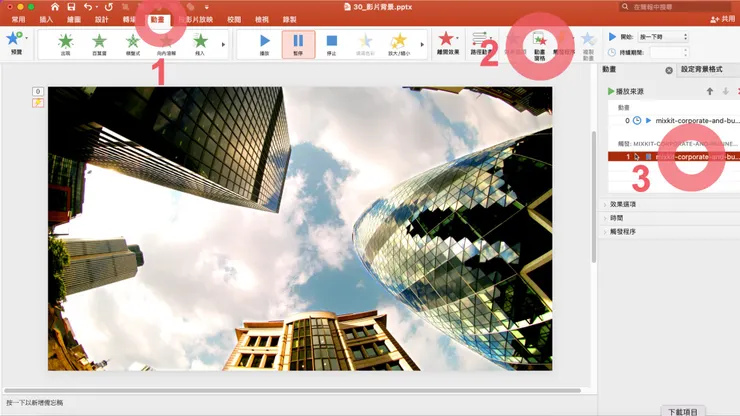Apply the 放大/縮小 (Grow/Shrink) emphasis effect
This screenshot has width=740, height=416.
coord(399,44)
